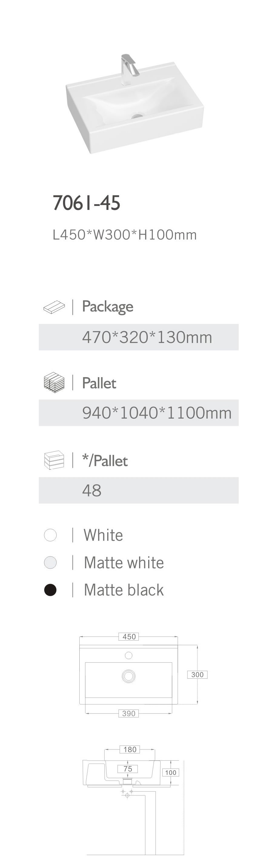The height and width of the screenshot is (868, 269).
Task: Click the 450 width dimension label
Action: pos(129,637)
